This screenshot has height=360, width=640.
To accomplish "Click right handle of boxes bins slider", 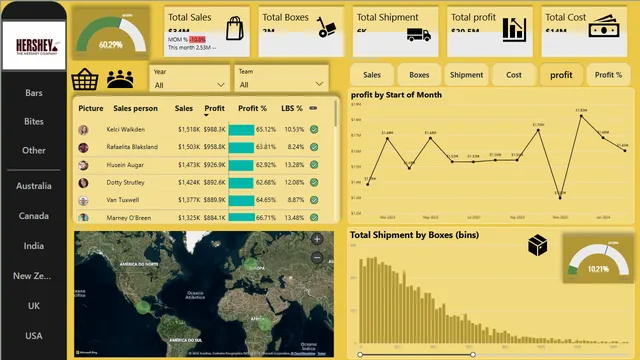I will 473,355.
